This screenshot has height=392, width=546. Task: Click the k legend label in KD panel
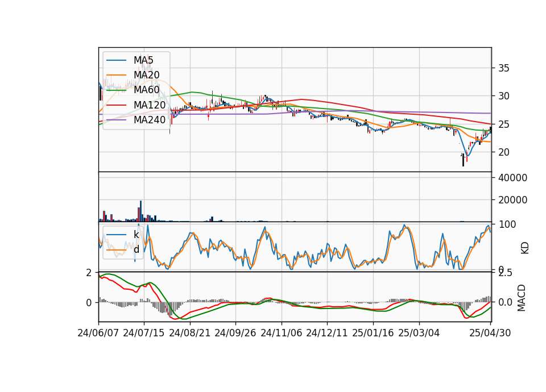[136, 235]
